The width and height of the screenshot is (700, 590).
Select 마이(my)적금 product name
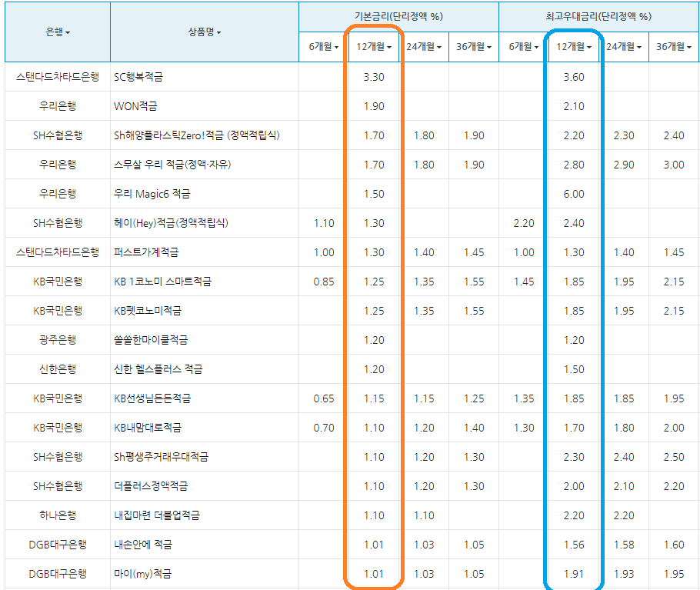point(142,574)
